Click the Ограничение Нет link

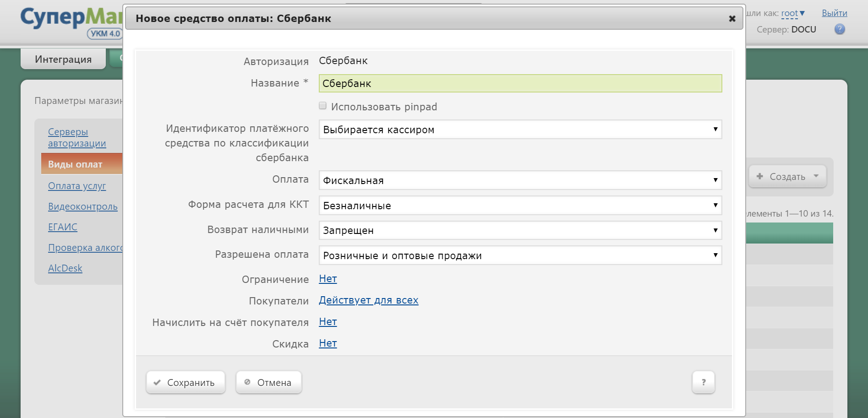(x=328, y=279)
